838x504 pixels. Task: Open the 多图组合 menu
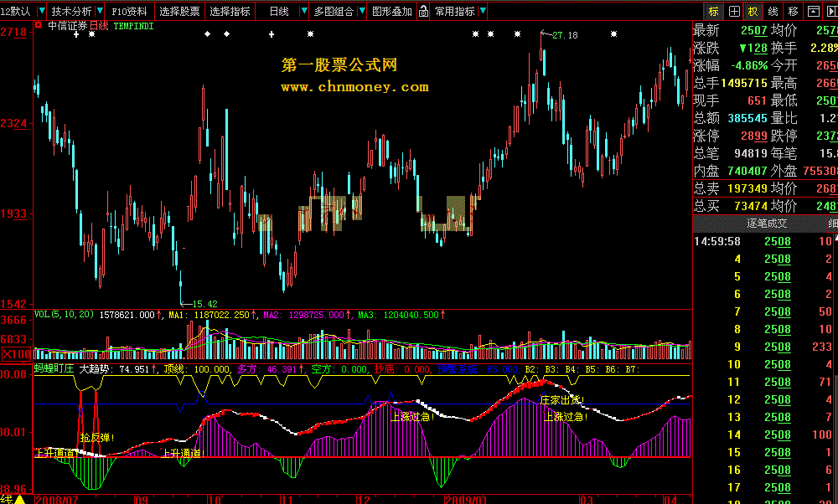(x=334, y=11)
